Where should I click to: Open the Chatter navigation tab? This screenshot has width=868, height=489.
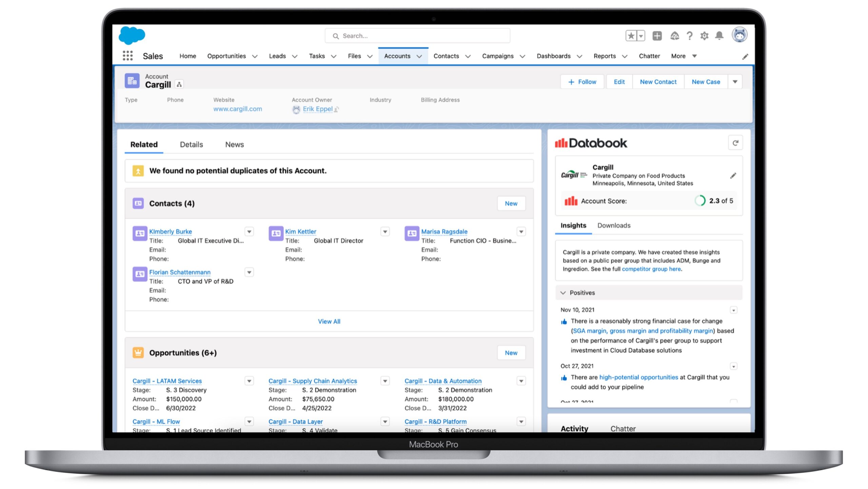(x=649, y=56)
